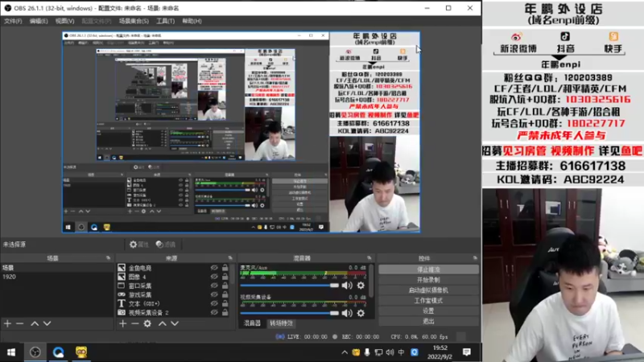Move selected source up in Sources panel
Image resolution: width=644 pixels, height=362 pixels.
coord(163,323)
